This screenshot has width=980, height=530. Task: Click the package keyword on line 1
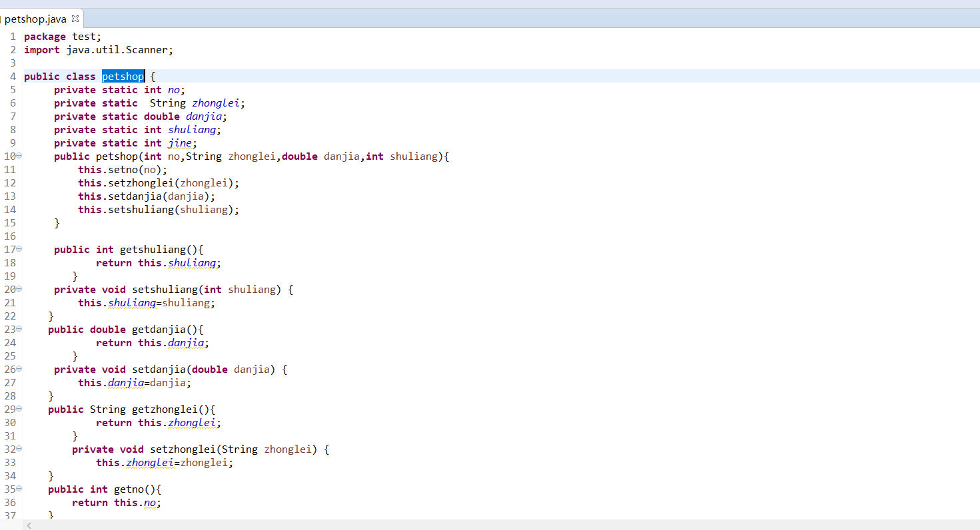(x=45, y=37)
